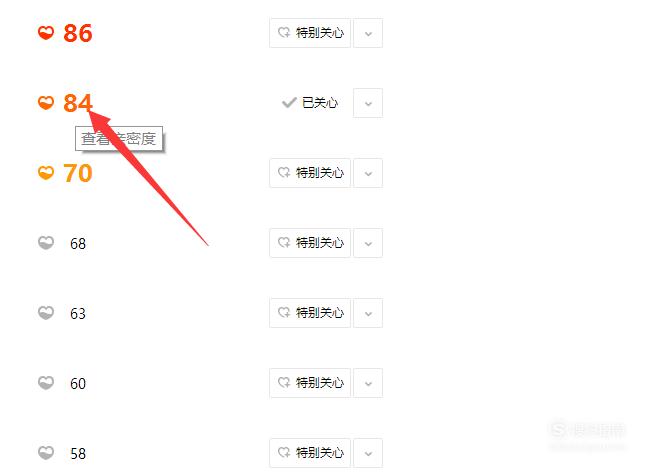Click the orange heart icon beside 84

46,102
